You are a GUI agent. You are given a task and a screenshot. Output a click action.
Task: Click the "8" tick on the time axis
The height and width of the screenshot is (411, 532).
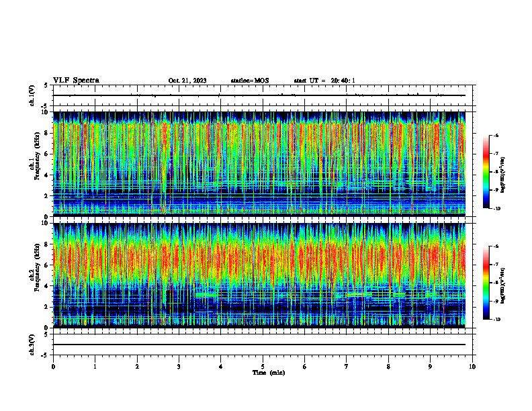point(388,367)
